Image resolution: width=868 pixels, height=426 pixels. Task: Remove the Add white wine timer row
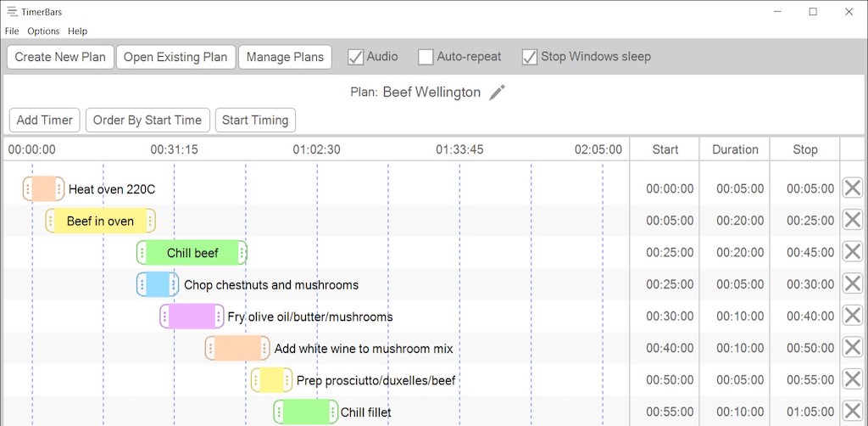click(852, 348)
